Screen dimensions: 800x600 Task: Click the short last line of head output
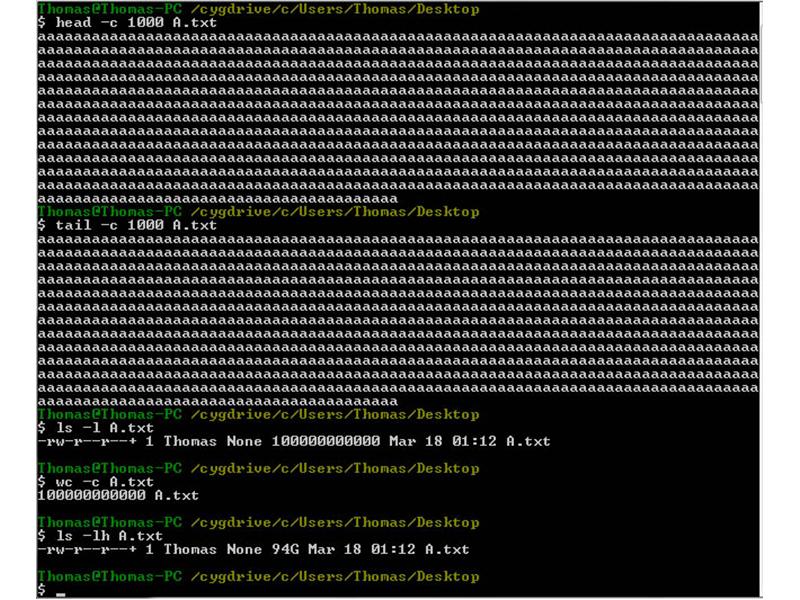pyautogui.click(x=218, y=198)
